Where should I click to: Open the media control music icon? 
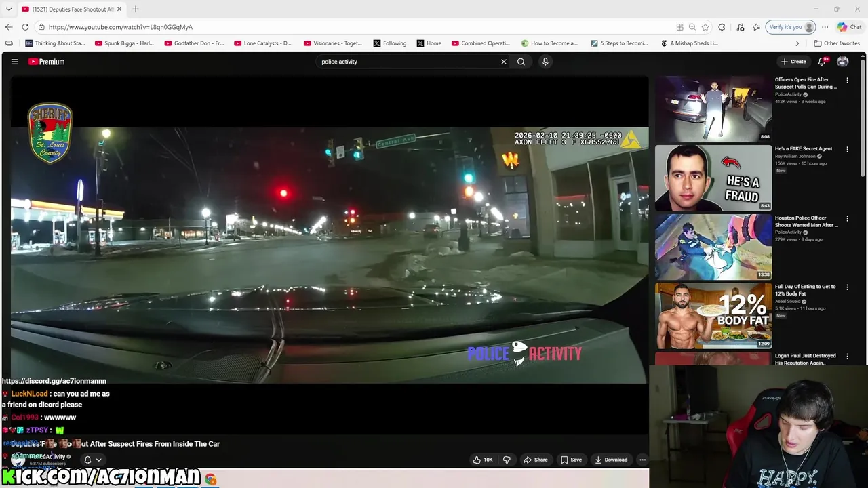tap(741, 27)
